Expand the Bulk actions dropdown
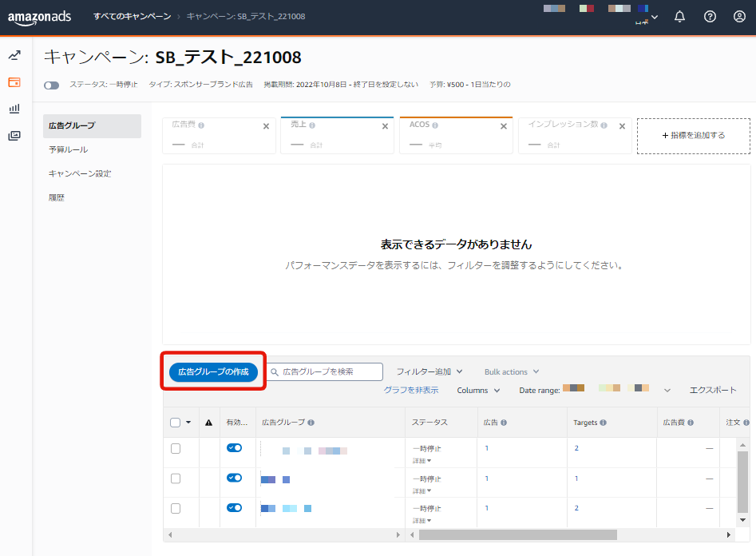The height and width of the screenshot is (556, 756). [512, 371]
